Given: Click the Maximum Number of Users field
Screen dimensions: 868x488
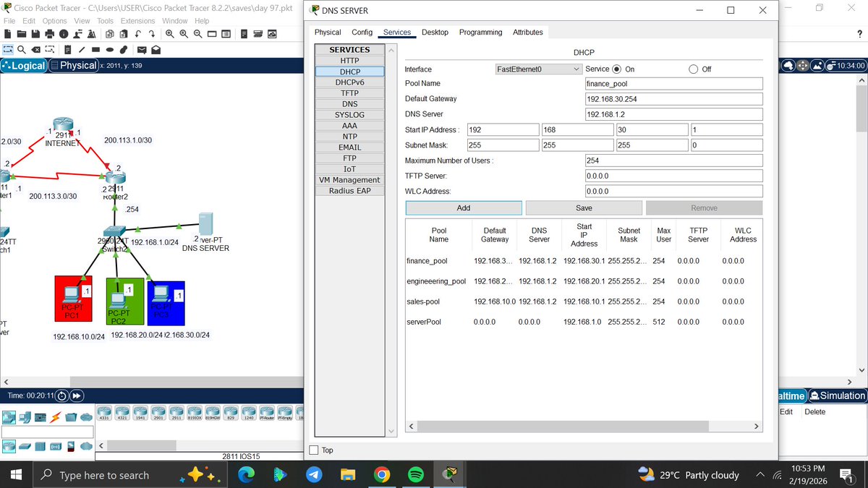Looking at the screenshot, I should (x=673, y=160).
